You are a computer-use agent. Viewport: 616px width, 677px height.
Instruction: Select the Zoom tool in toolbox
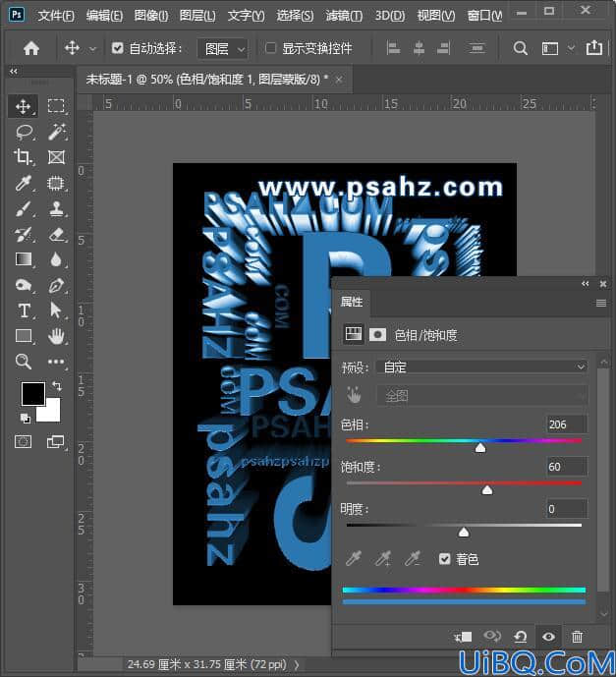[24, 362]
